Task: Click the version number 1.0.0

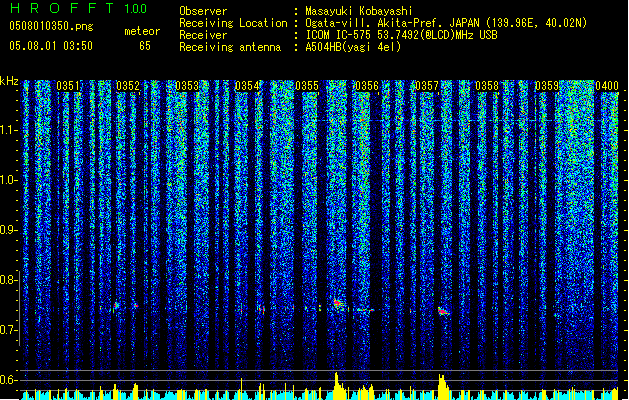Action: pos(136,9)
